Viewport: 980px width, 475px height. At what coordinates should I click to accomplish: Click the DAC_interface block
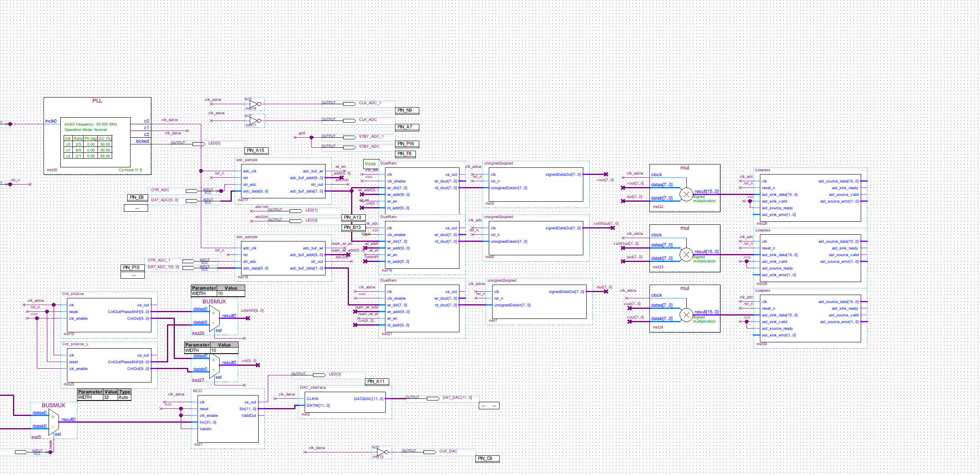(345, 403)
